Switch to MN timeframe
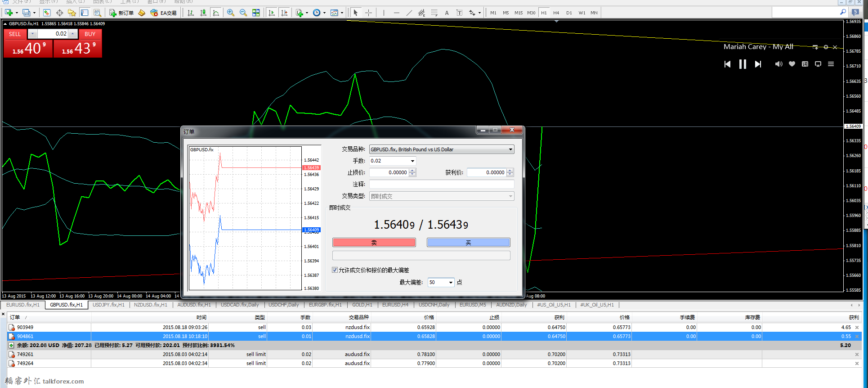This screenshot has height=388, width=868. 594,13
